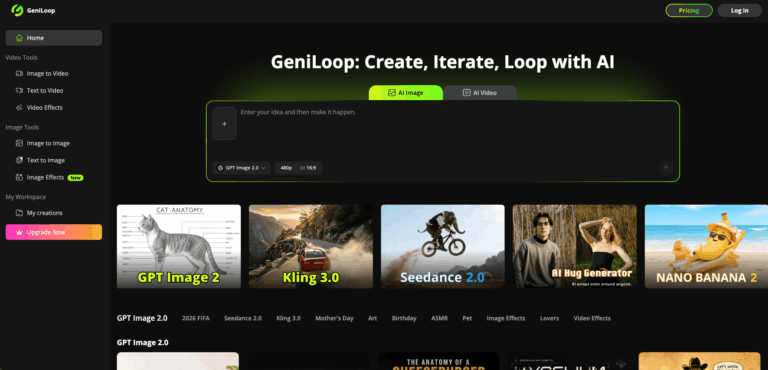This screenshot has height=370, width=768.
Task: Select the Birthday category
Action: click(x=404, y=319)
